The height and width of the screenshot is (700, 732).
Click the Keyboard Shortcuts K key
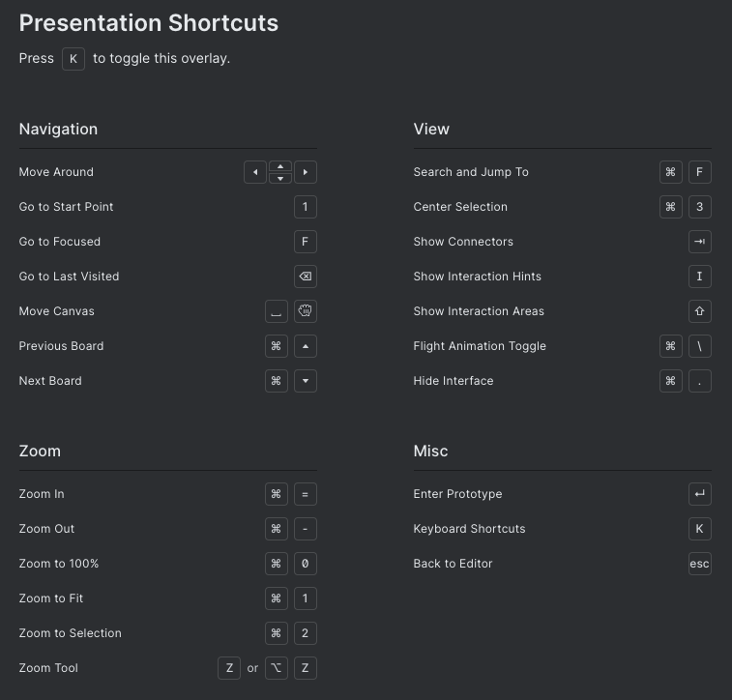pyautogui.click(x=700, y=529)
